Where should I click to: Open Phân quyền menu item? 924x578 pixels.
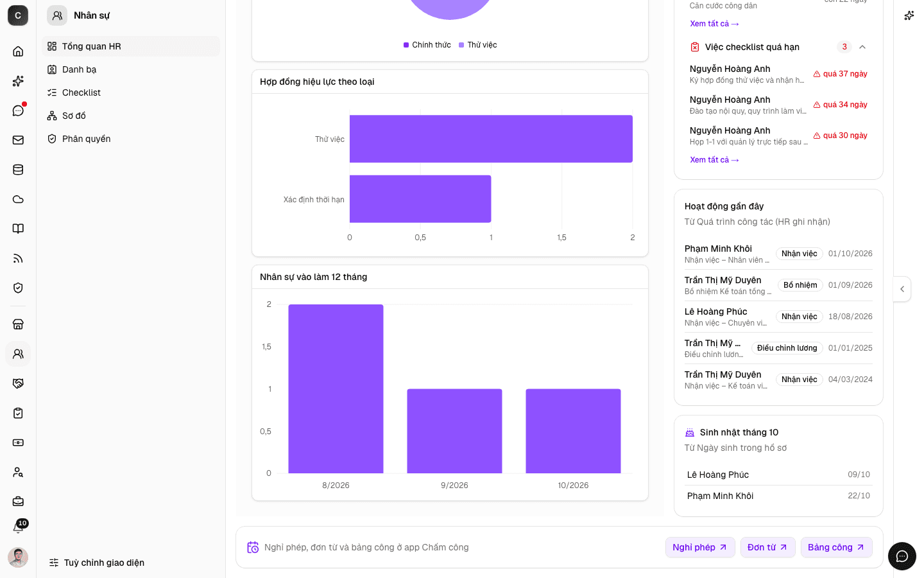[131, 139]
